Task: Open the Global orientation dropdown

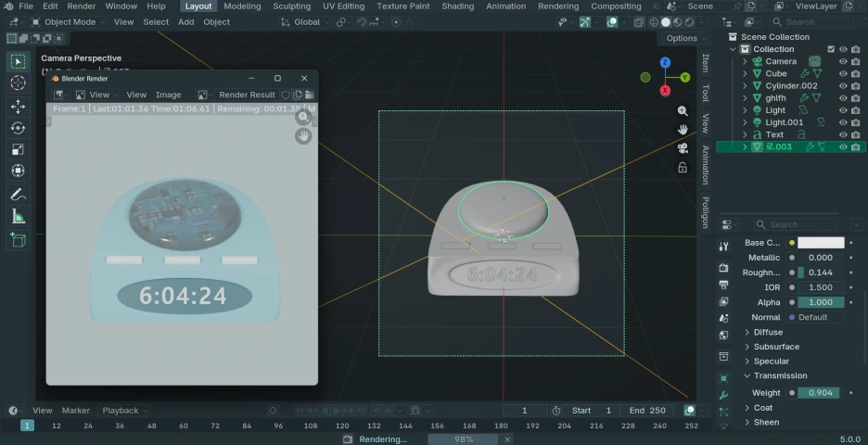Action: (x=304, y=22)
